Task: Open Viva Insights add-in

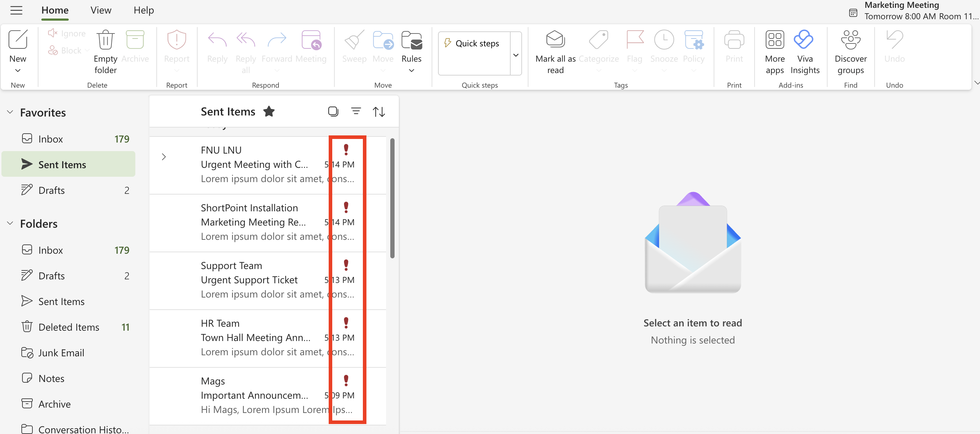Action: tap(804, 40)
